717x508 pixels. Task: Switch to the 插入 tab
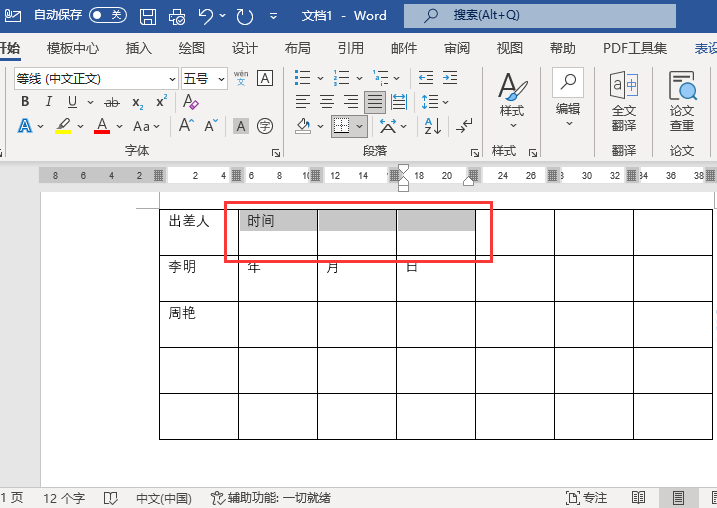click(x=139, y=48)
